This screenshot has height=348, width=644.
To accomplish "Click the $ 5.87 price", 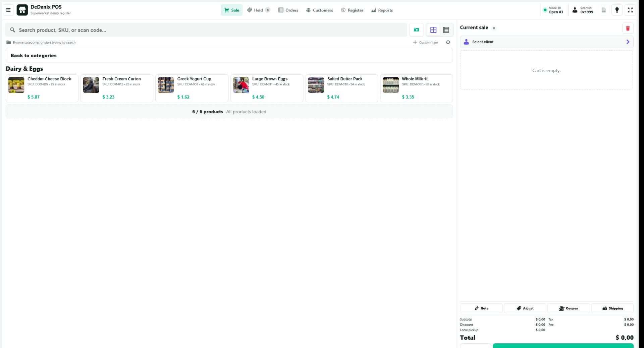I will coord(34,97).
